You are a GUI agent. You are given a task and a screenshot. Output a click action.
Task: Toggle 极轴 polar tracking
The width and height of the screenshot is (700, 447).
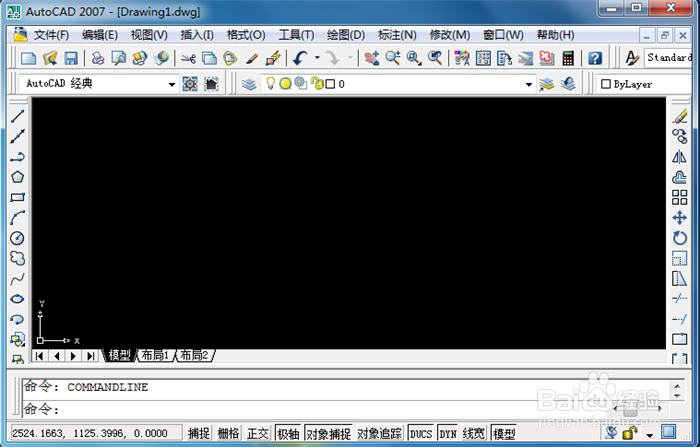pos(288,433)
